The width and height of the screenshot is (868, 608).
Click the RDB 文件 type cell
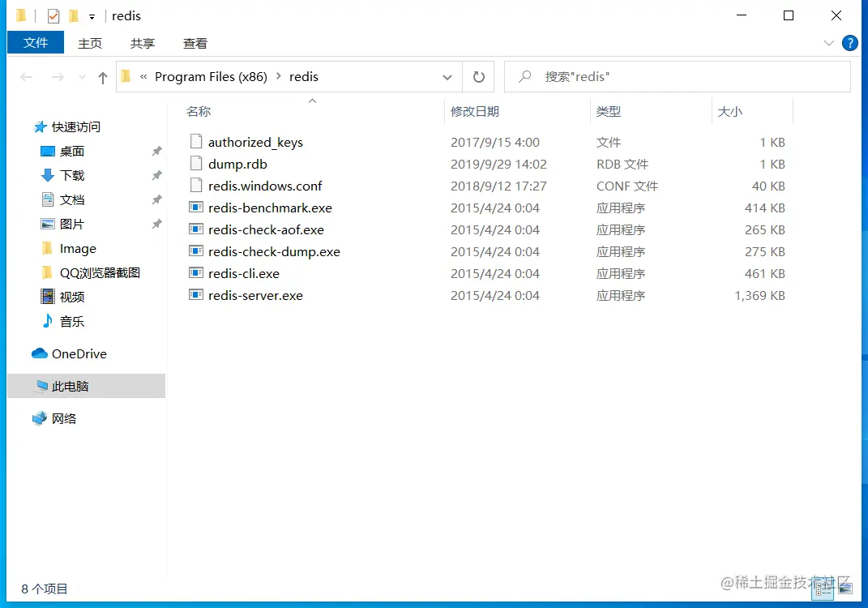point(622,164)
